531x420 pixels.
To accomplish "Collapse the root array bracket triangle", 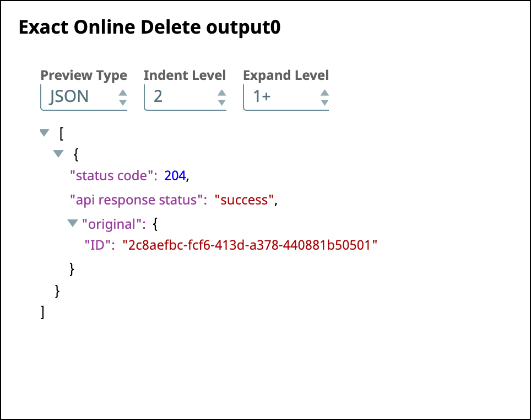I will pos(45,132).
